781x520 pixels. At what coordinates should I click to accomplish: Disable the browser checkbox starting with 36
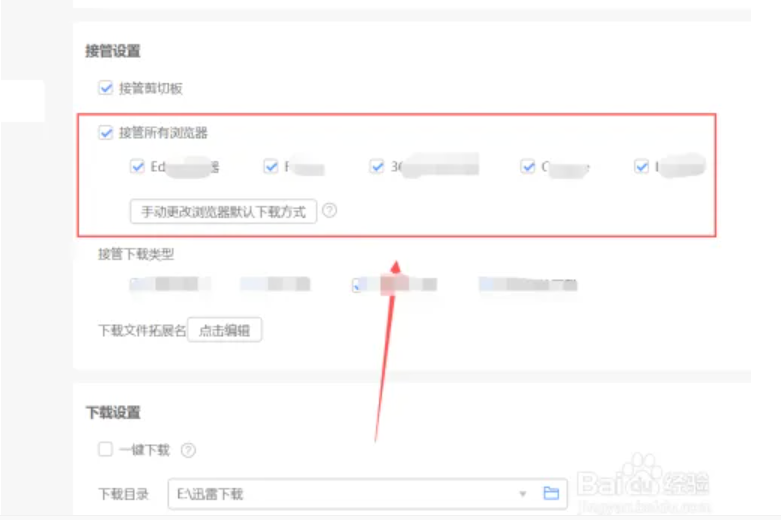click(x=377, y=166)
